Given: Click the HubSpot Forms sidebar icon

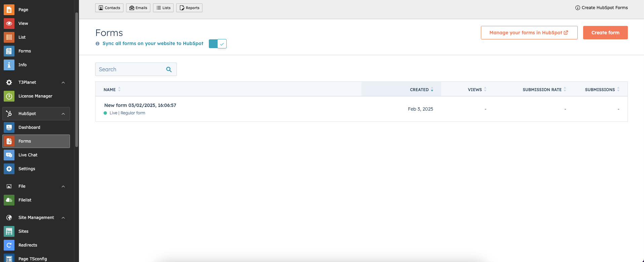Looking at the screenshot, I should 9,141.
